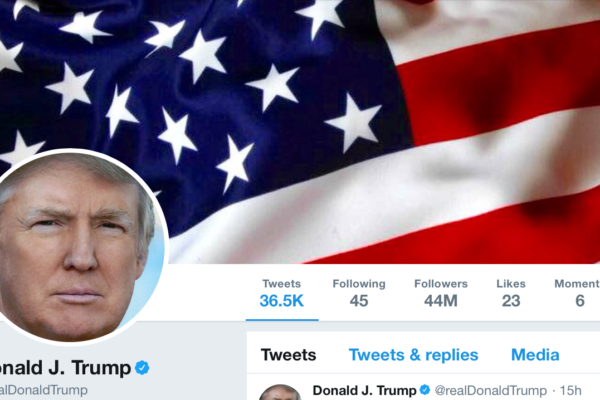Screen dimensions: 600x400
Task: Switch to the Tweets timeline tab
Action: click(289, 355)
